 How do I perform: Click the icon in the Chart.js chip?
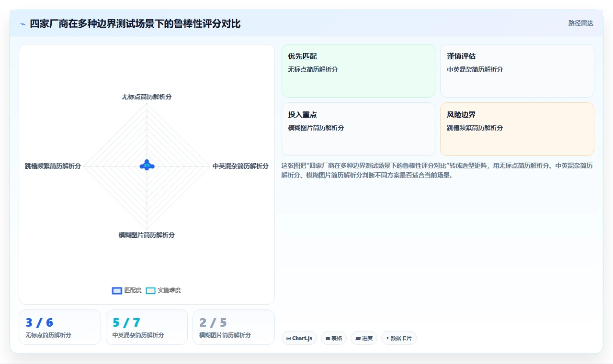(288, 339)
